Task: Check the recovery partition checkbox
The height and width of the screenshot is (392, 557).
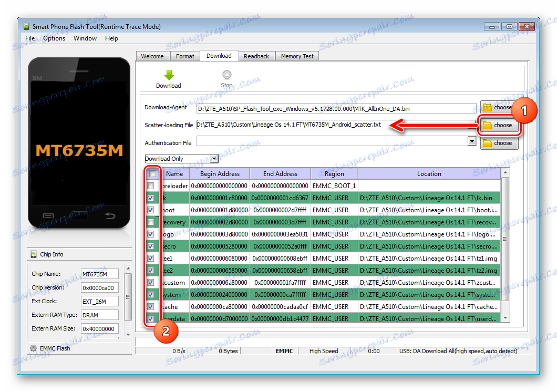Action: (151, 222)
